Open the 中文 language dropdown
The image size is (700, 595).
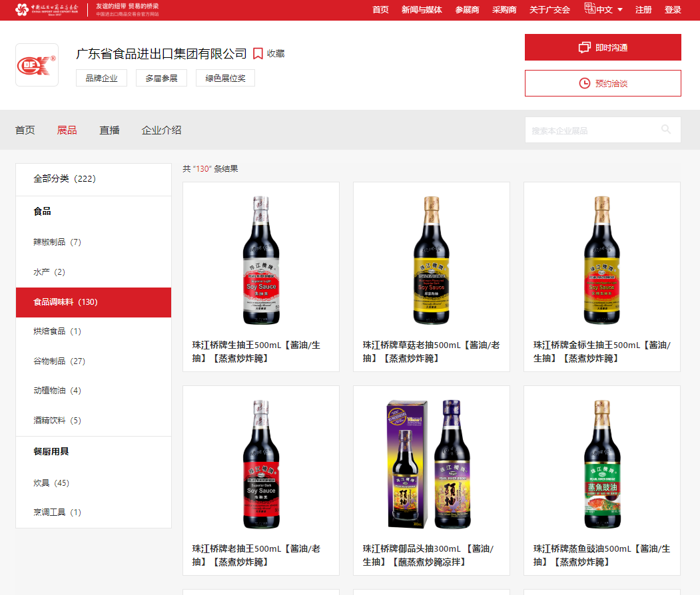point(604,10)
